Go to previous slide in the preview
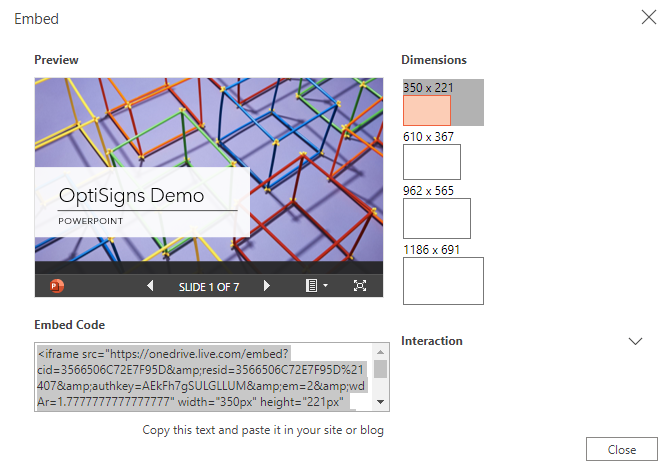Screen dimensions: 667x472 150,286
